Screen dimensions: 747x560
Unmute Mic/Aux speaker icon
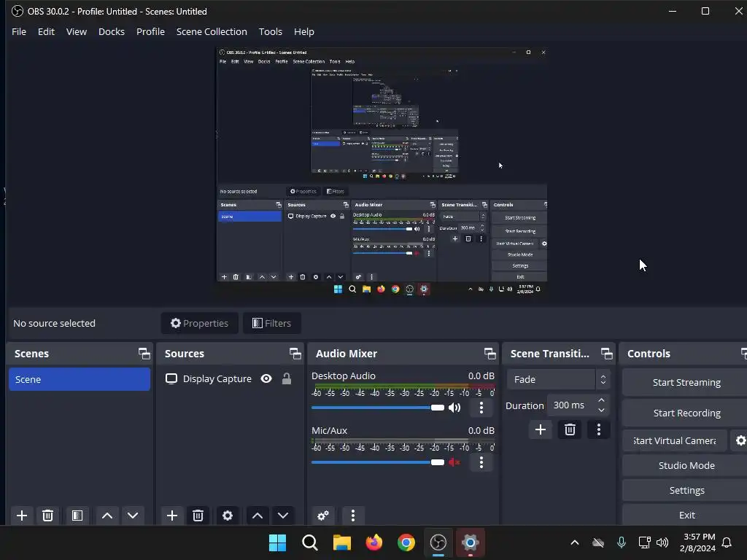click(454, 462)
